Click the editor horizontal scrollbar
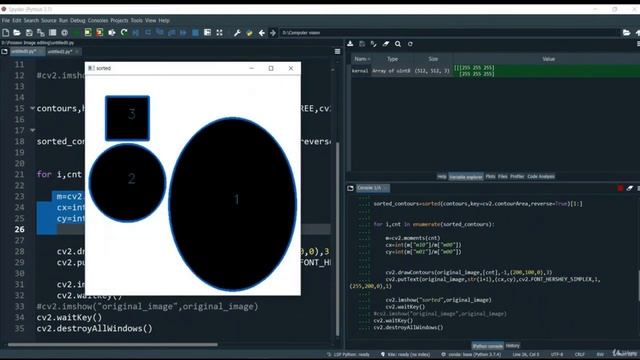Screen dimensions: 640x360 [x=113, y=344]
